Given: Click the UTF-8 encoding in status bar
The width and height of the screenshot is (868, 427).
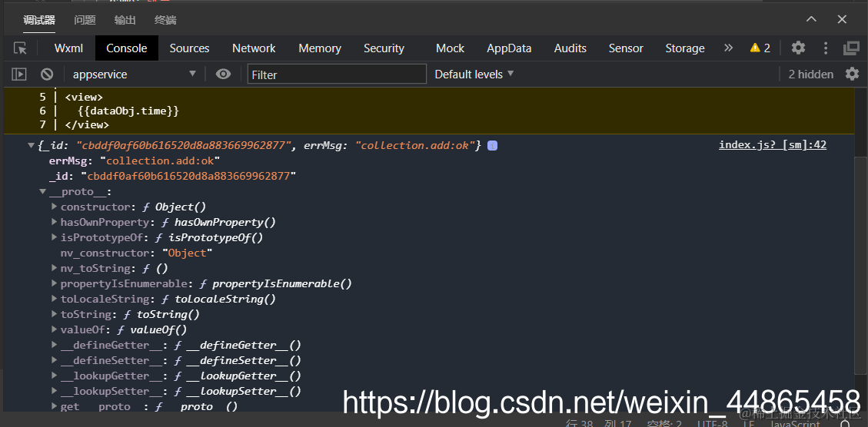Looking at the screenshot, I should (712, 423).
